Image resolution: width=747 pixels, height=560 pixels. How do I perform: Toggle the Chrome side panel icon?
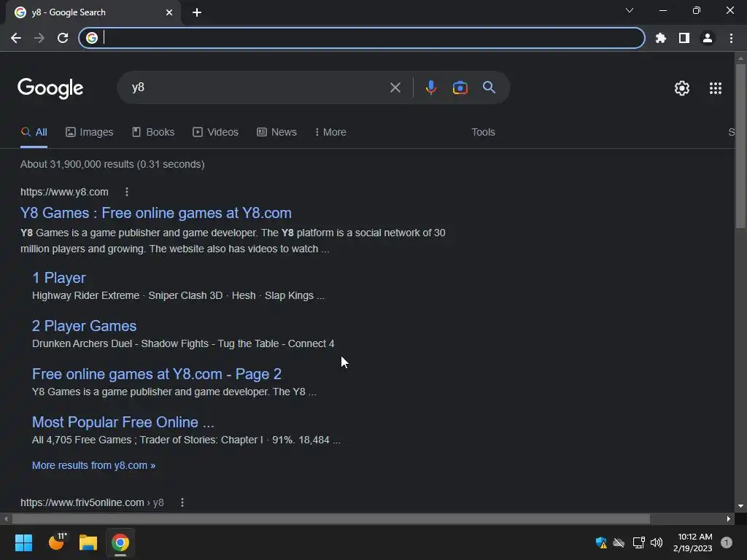[684, 38]
